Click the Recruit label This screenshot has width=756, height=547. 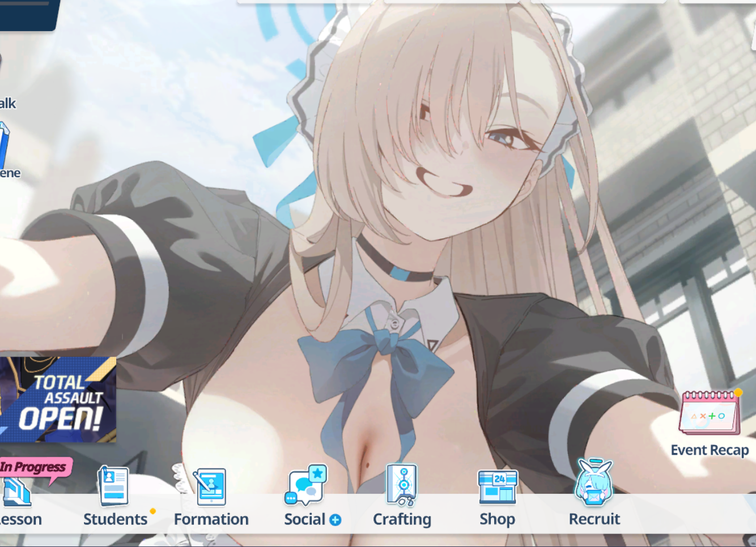594,519
